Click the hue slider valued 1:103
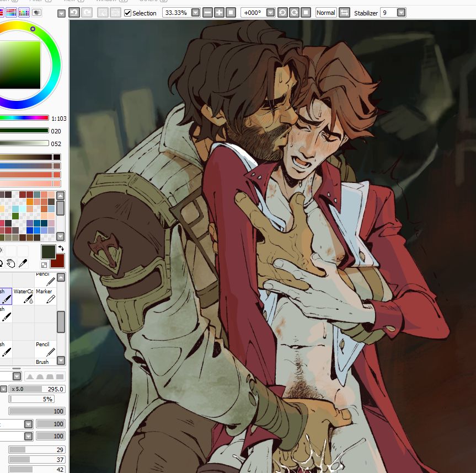The height and width of the screenshot is (473, 476). [24, 118]
